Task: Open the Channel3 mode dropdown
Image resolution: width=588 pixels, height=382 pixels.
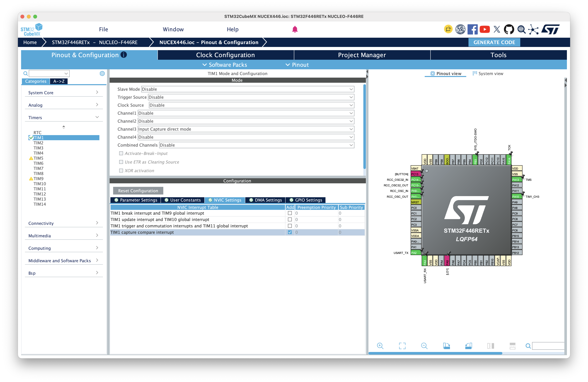Action: click(x=246, y=129)
